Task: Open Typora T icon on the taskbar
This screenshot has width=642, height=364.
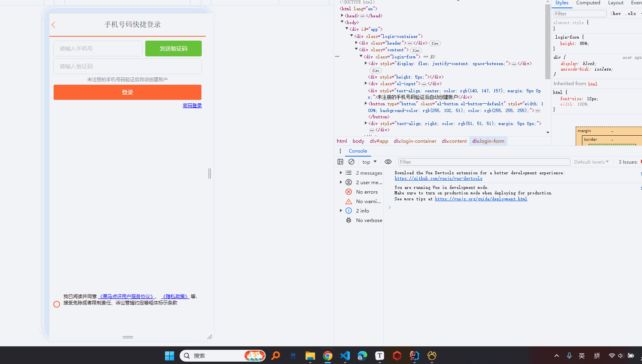Action: (x=379, y=356)
